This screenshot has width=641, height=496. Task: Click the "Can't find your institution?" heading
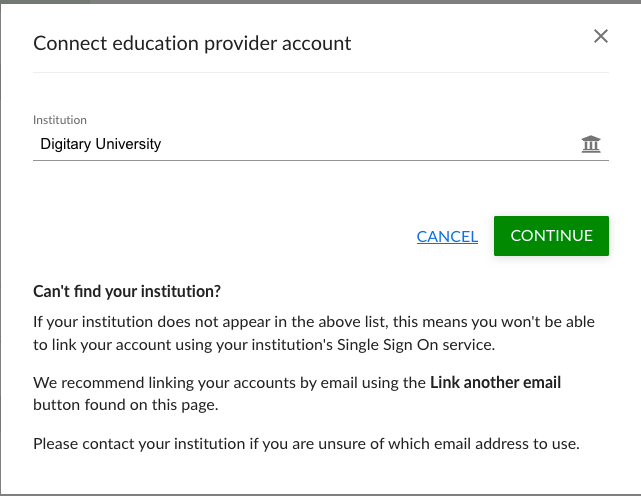[x=127, y=292]
